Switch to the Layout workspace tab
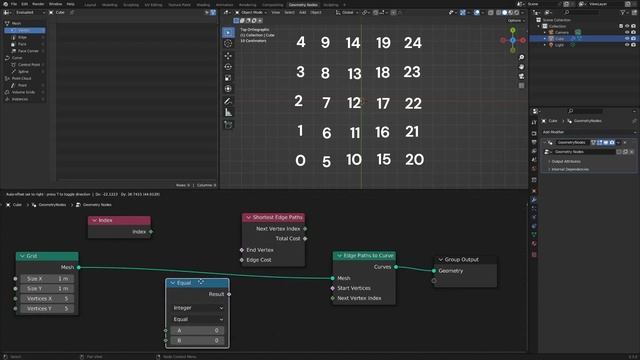The image size is (640, 360). [x=90, y=5]
